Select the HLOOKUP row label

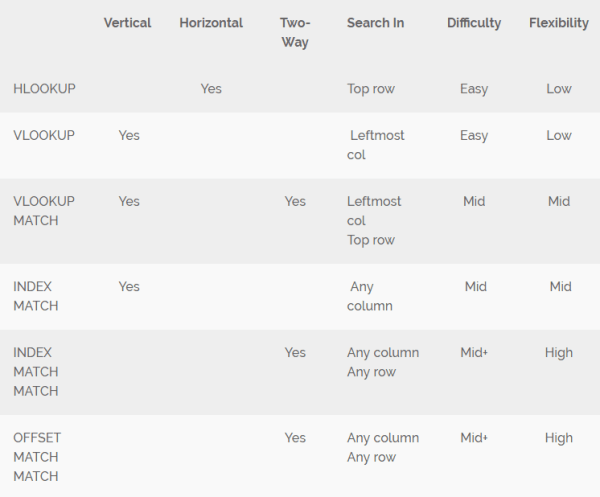[x=45, y=88]
